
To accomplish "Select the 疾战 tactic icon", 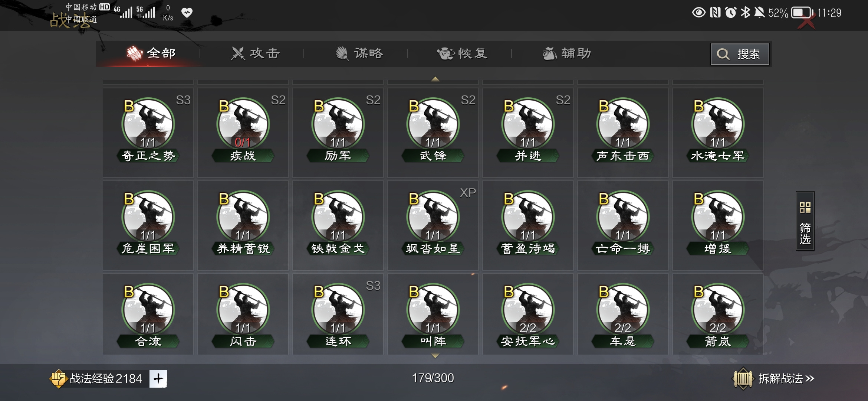I will [x=243, y=124].
